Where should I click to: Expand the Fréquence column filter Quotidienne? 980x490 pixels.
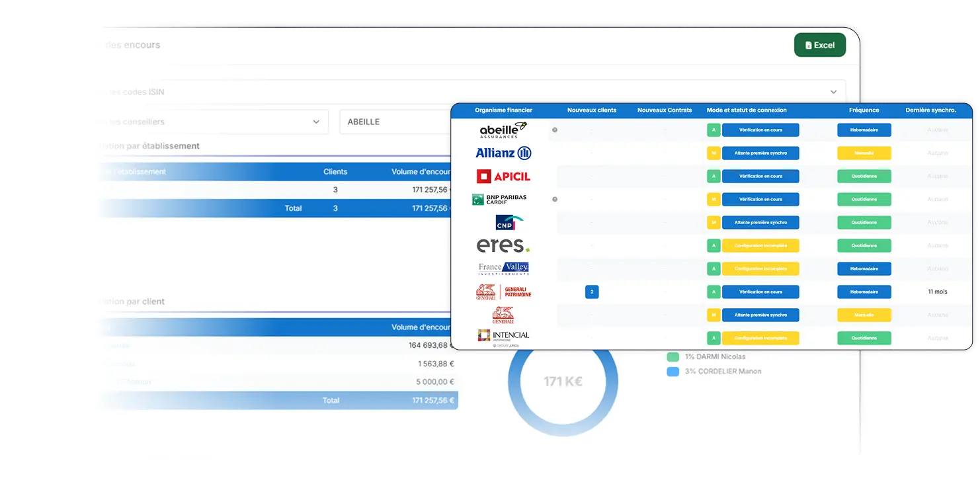click(x=864, y=176)
